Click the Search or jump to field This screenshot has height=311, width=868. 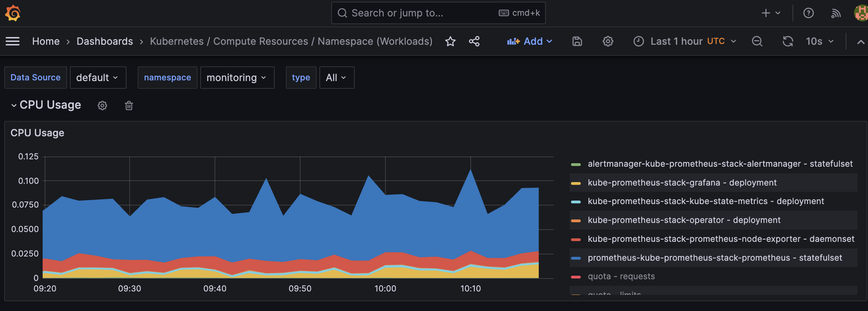point(438,13)
